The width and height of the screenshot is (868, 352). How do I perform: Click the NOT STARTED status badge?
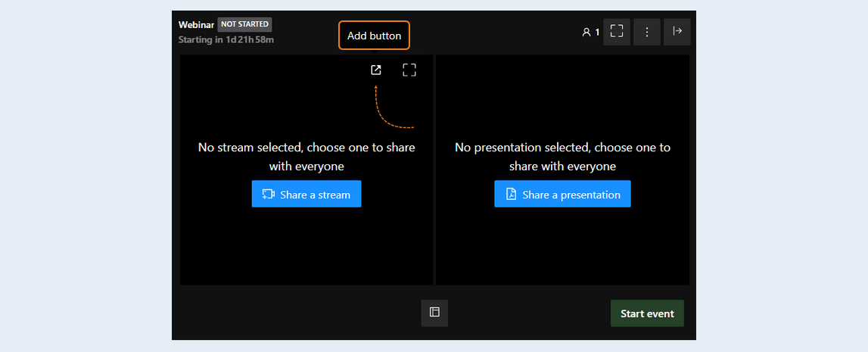(244, 24)
